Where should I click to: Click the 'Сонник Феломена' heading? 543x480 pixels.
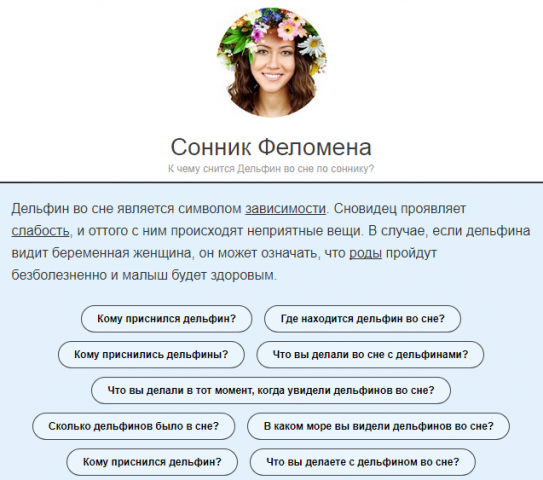(271, 147)
